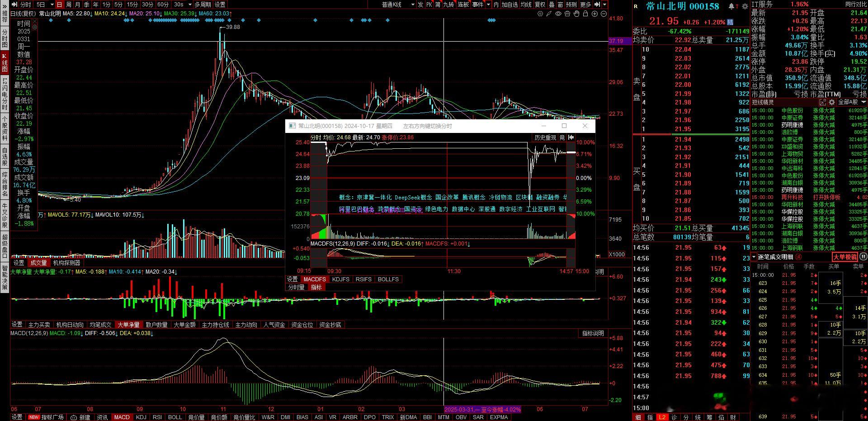
Task: Switch to KDJ indicator tab
Action: coord(141,417)
